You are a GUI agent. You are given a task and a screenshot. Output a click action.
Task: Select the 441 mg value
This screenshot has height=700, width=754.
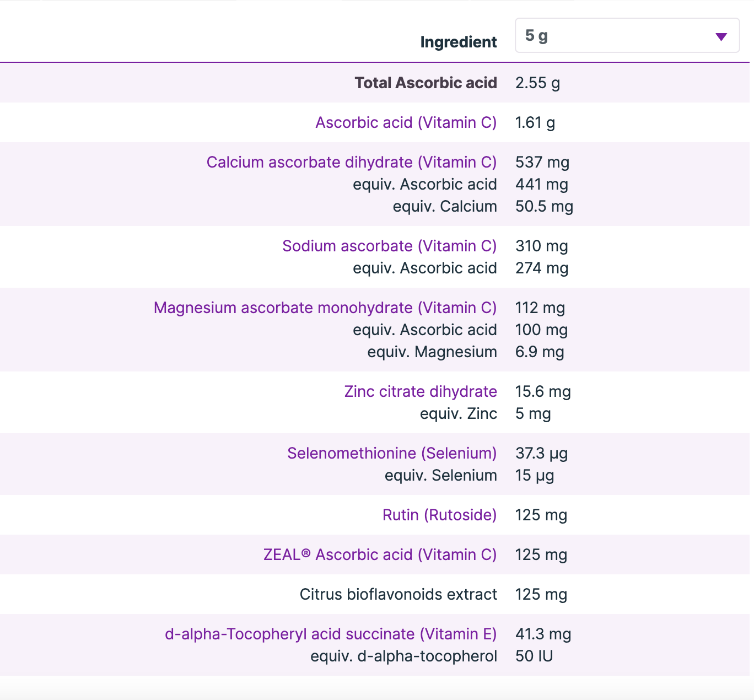542,184
